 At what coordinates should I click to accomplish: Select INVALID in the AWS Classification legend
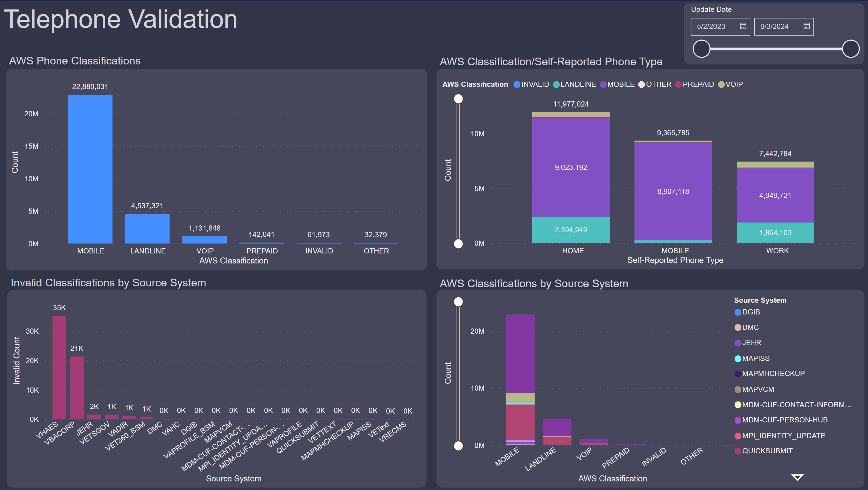tap(531, 84)
